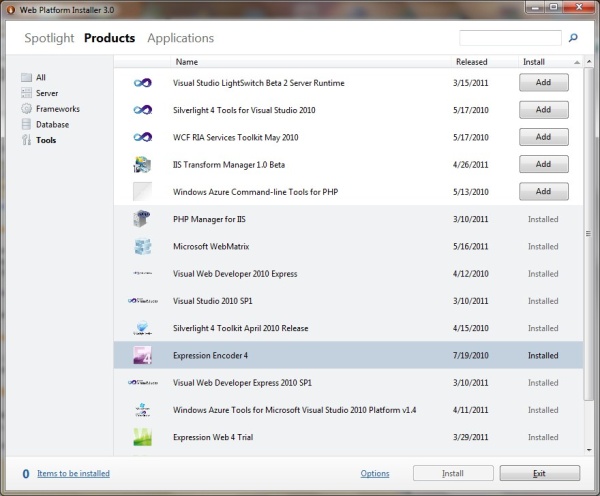Select the Server category label
This screenshot has width=600, height=496.
47,93
